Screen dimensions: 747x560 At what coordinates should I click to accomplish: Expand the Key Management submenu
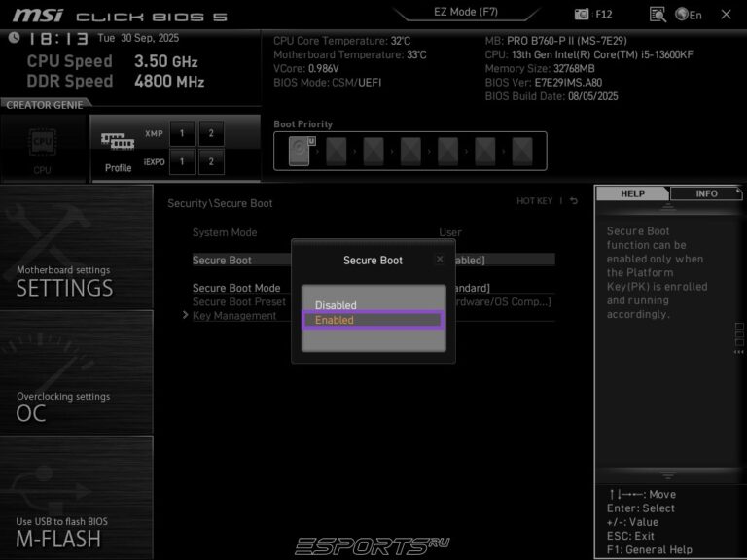[x=233, y=315]
